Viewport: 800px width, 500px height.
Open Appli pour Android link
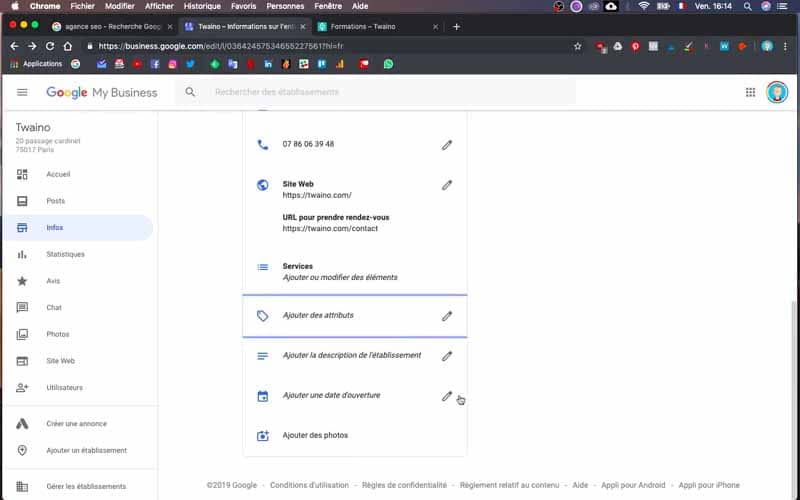pyautogui.click(x=633, y=485)
